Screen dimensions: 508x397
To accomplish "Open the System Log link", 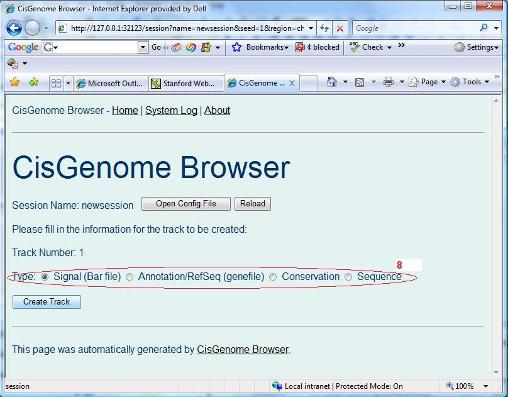I will tap(171, 110).
